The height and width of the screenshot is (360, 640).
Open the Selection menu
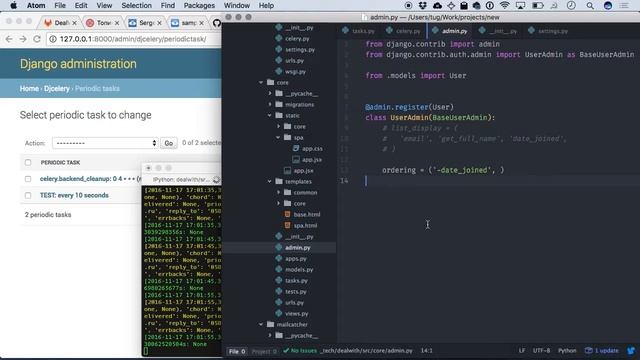click(x=136, y=5)
